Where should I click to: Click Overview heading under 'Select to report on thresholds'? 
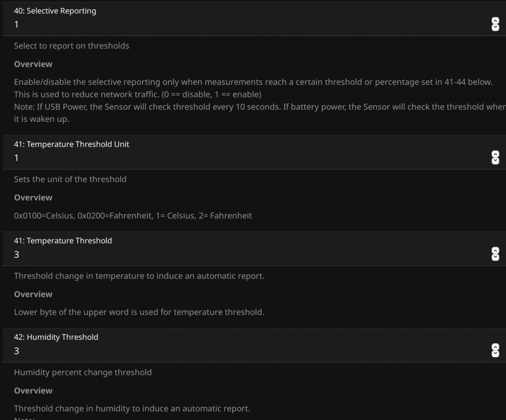click(x=33, y=64)
